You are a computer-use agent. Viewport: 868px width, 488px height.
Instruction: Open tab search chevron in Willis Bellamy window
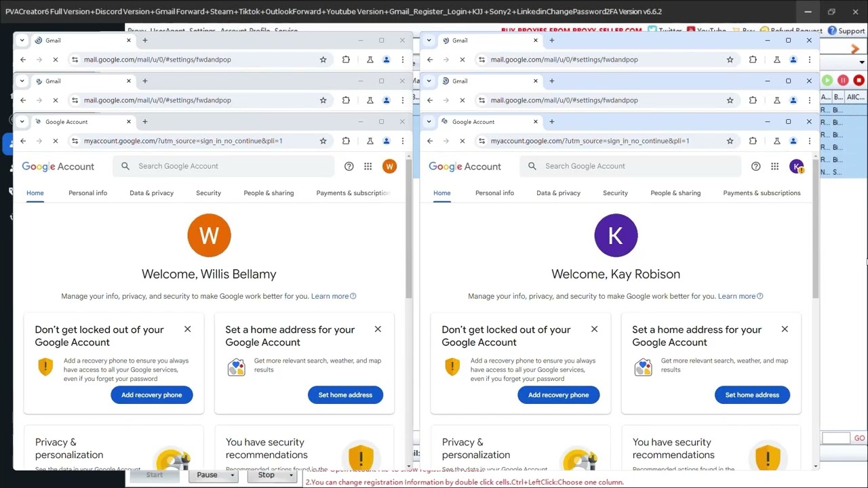coord(22,122)
